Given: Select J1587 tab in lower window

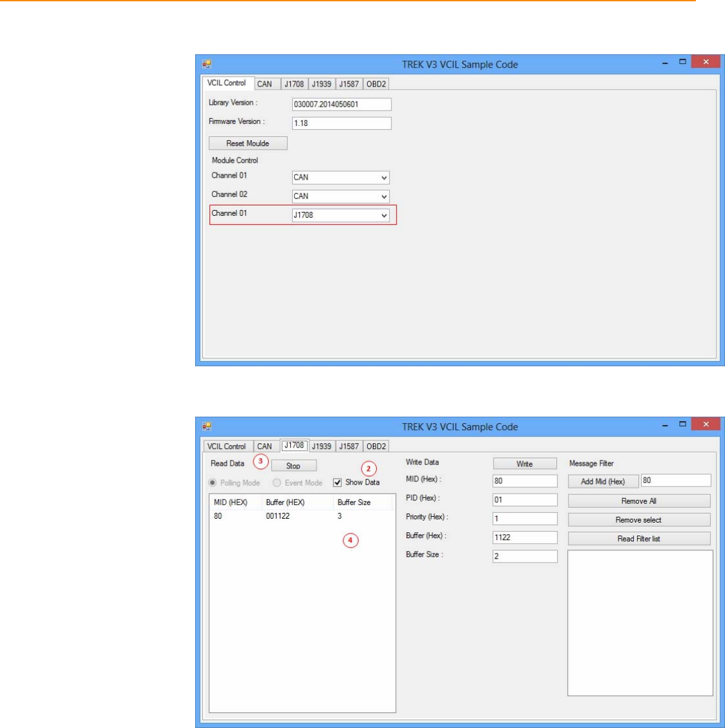Looking at the screenshot, I should coord(349,446).
